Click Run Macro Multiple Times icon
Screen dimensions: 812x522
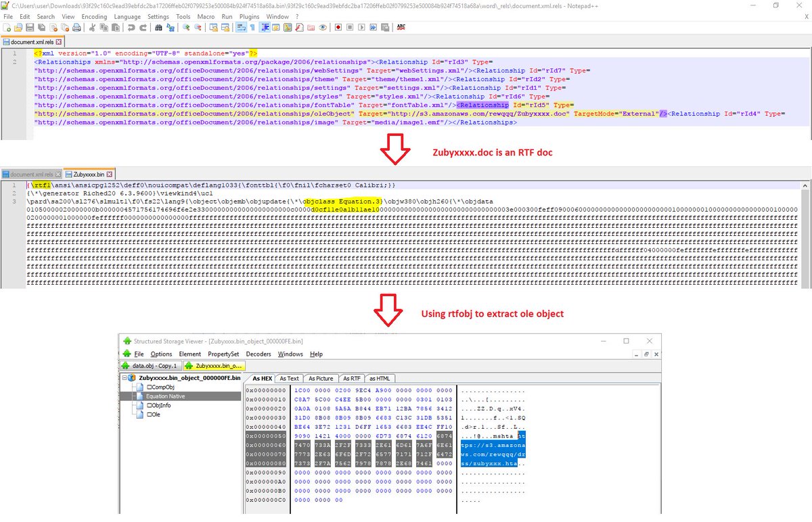[374, 27]
